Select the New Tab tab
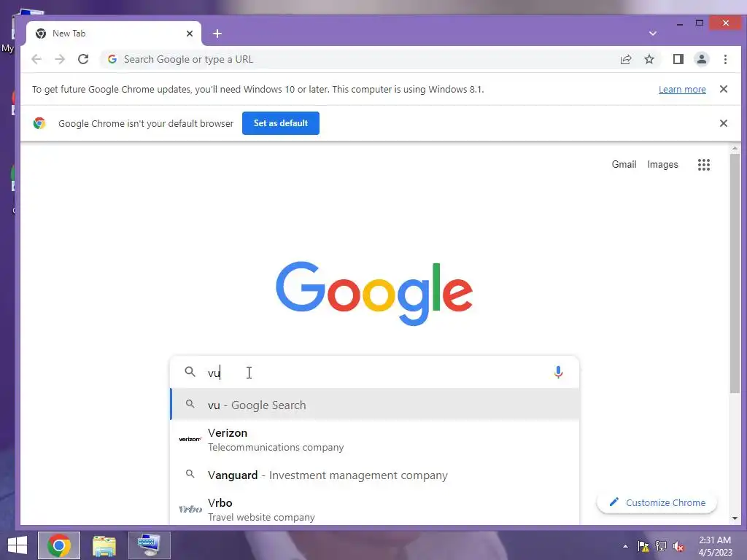Screen dimensions: 747x560 pyautogui.click(x=113, y=34)
